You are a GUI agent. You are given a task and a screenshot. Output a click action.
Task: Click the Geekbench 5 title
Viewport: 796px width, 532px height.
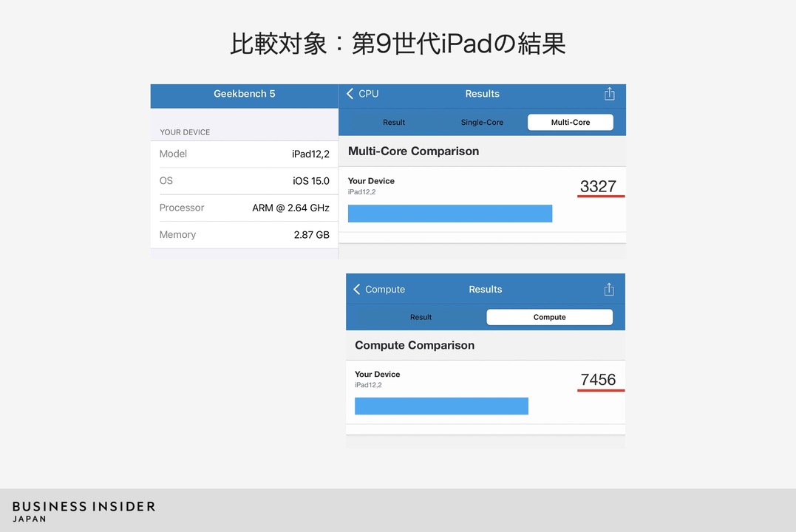pyautogui.click(x=244, y=94)
